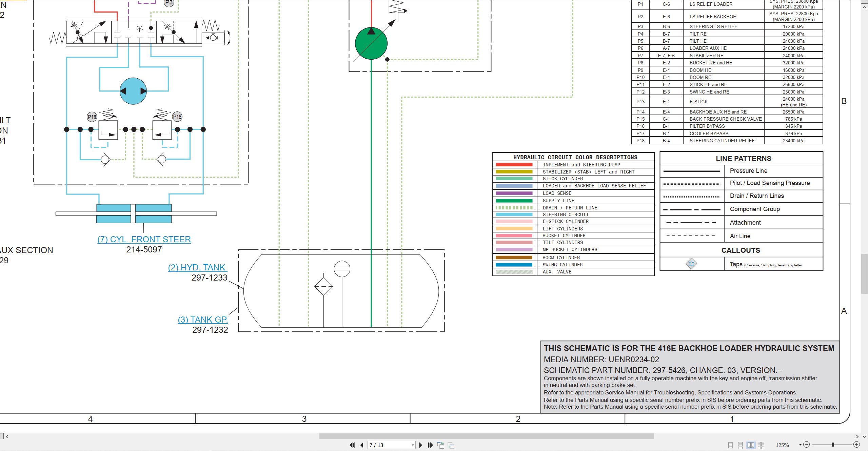This screenshot has height=451, width=868.
Task: Click the Drain / Return Lines label
Action: pyautogui.click(x=757, y=196)
